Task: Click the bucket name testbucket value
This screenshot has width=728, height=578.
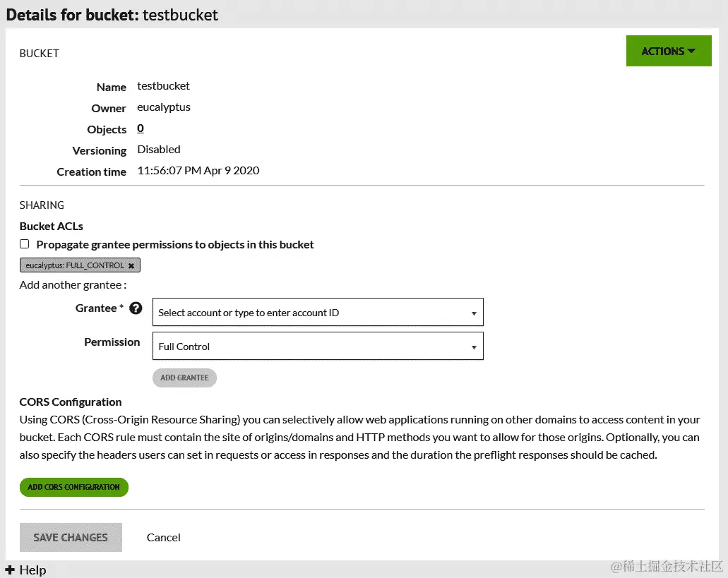Action: point(163,86)
